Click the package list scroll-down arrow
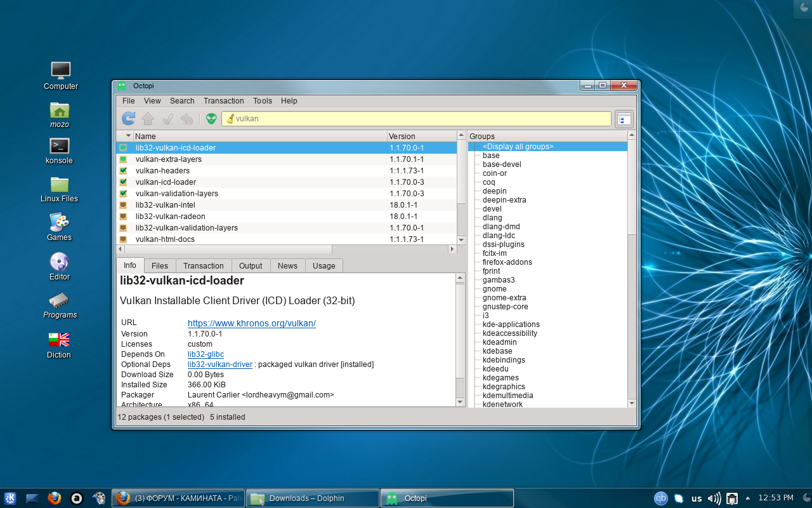 coord(461,240)
